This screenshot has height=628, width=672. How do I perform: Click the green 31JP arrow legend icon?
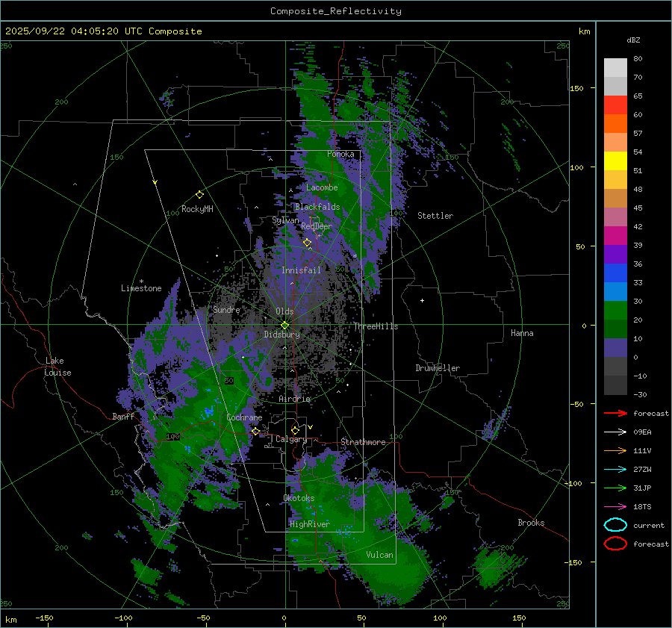pos(615,488)
